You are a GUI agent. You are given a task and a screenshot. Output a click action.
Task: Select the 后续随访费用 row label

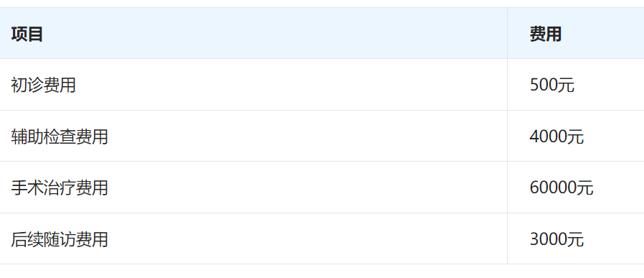(59, 239)
